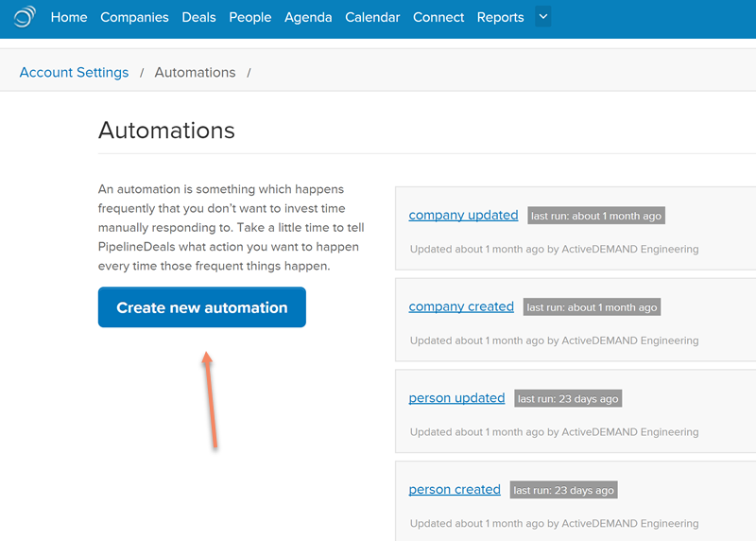The image size is (756, 541).
Task: Select the Automations breadcrumb text
Action: coord(195,73)
